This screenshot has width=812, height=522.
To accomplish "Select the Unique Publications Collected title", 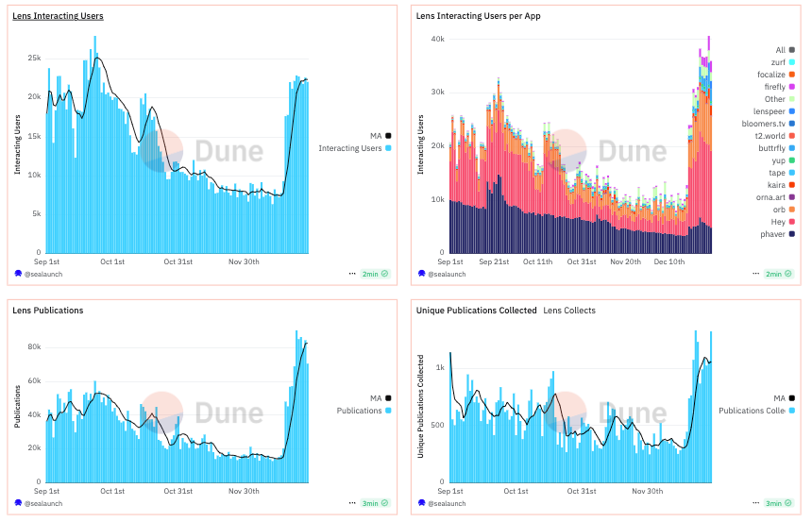I will click(x=476, y=311).
